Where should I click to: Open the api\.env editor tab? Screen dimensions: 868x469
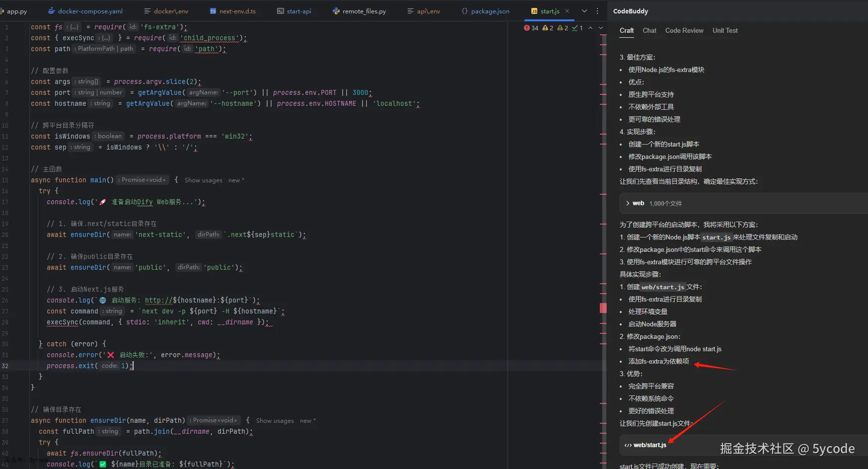(429, 11)
